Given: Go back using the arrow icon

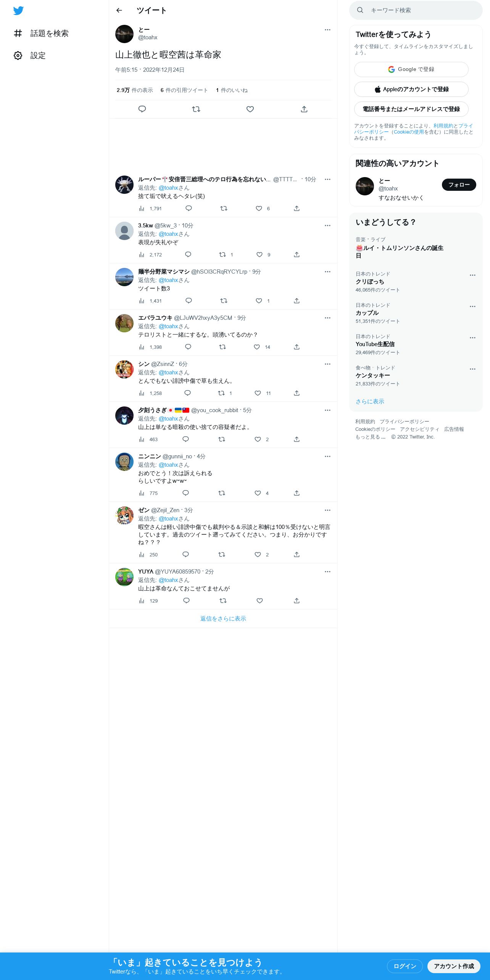Looking at the screenshot, I should pos(119,10).
